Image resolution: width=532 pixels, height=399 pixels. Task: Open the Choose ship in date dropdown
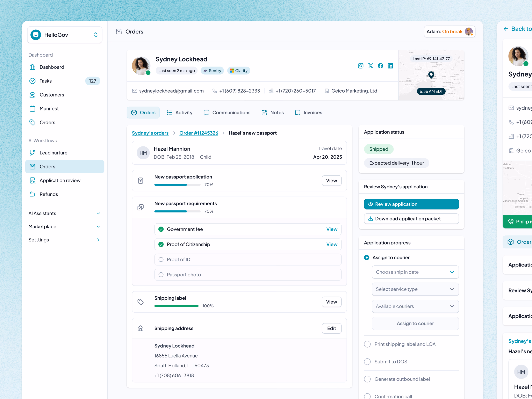point(415,272)
